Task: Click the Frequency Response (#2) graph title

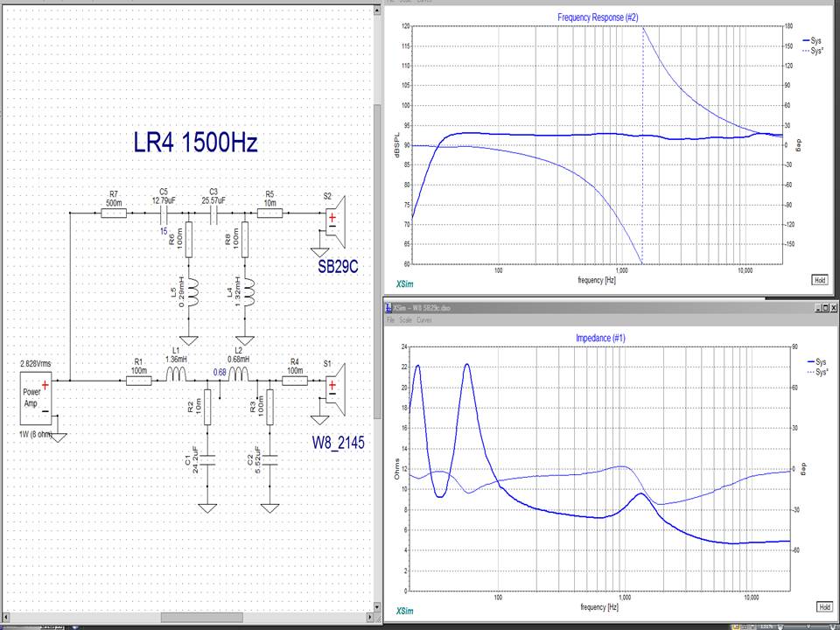Action: pos(598,17)
